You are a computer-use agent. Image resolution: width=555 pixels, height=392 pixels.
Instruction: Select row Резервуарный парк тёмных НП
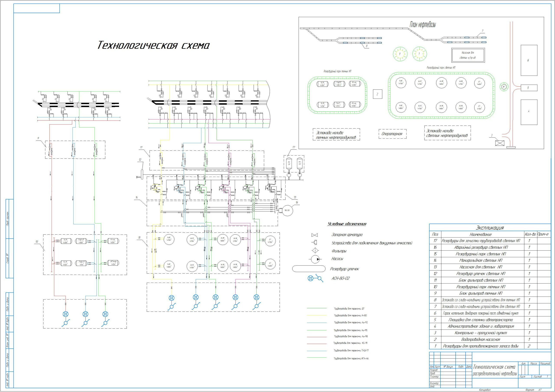click(490, 287)
